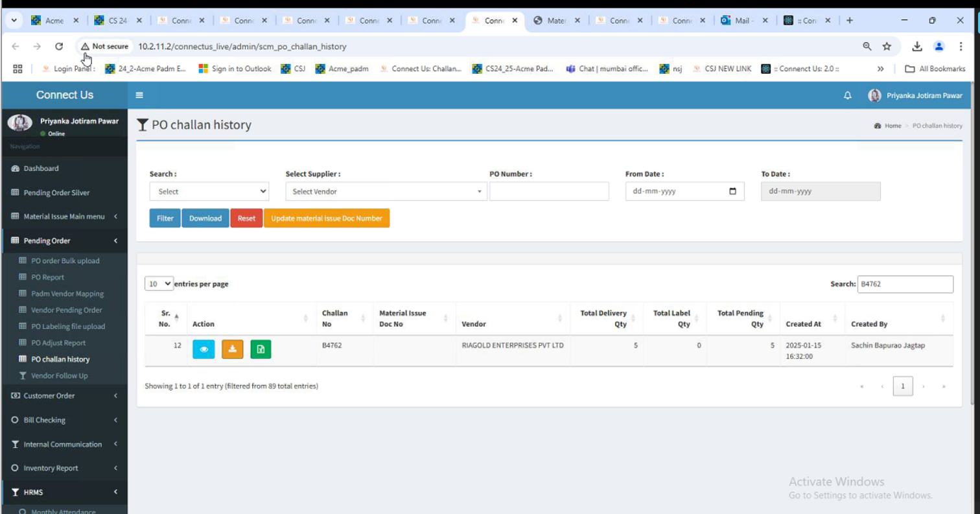Image resolution: width=980 pixels, height=514 pixels.
Task: Click Not secure warning icon
Action: [x=85, y=47]
